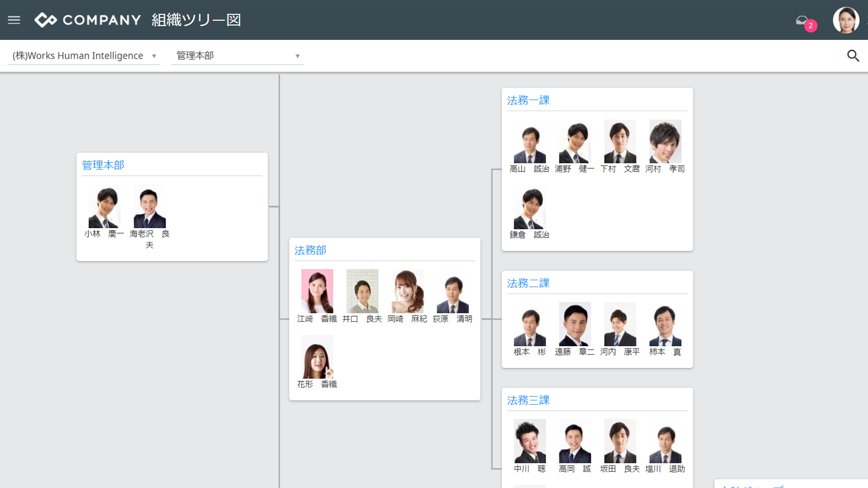
Task: Open the 法務一課 section link
Action: click(x=528, y=100)
